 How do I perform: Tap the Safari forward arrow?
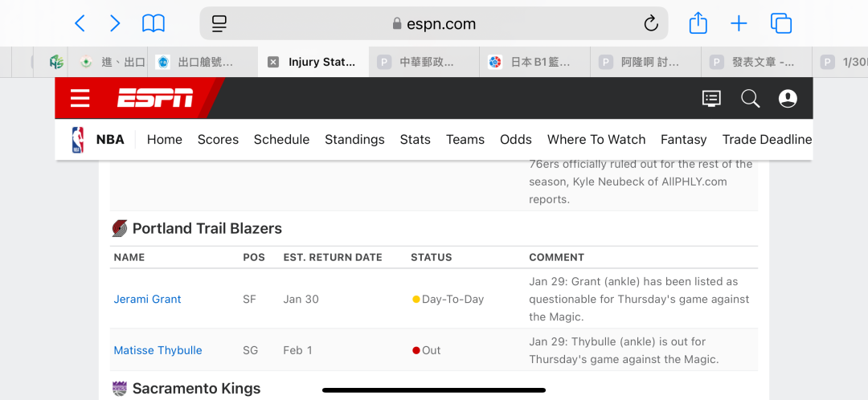(115, 23)
